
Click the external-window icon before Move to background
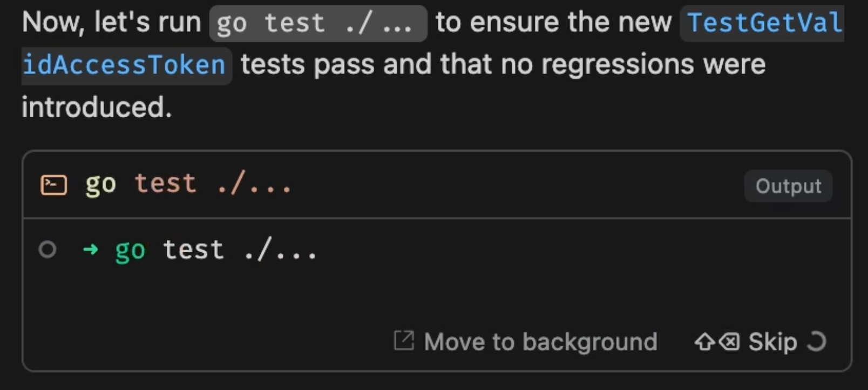404,341
